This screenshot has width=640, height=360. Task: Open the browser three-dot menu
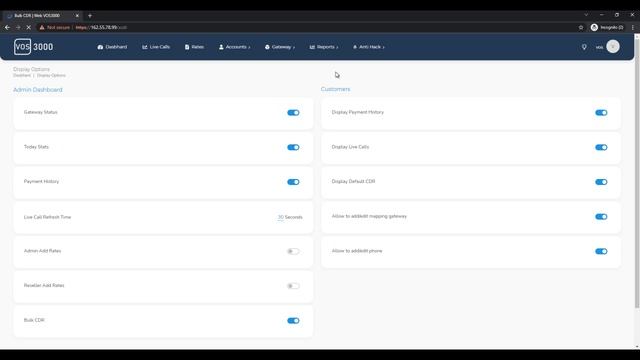click(x=633, y=27)
